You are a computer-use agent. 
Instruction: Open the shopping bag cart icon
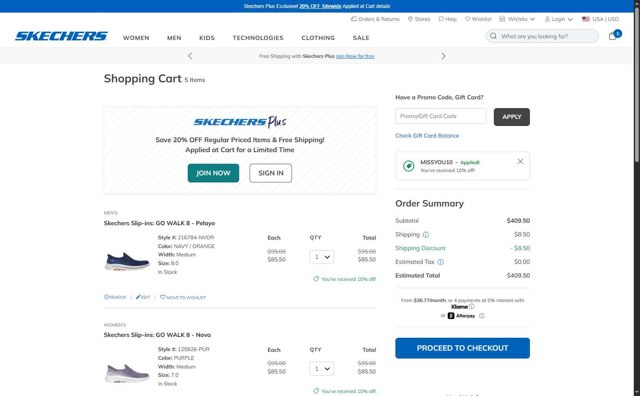pyautogui.click(x=614, y=35)
